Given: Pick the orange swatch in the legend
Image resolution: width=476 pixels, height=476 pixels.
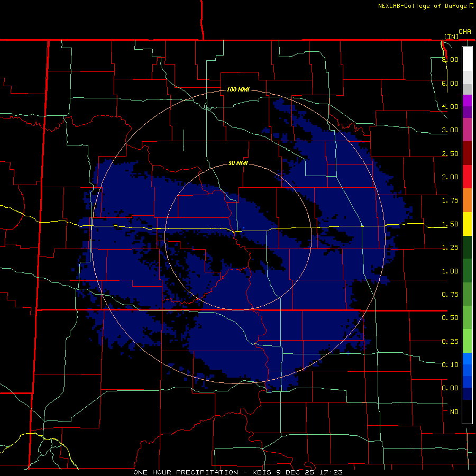Looking at the screenshot, I should (x=467, y=200).
